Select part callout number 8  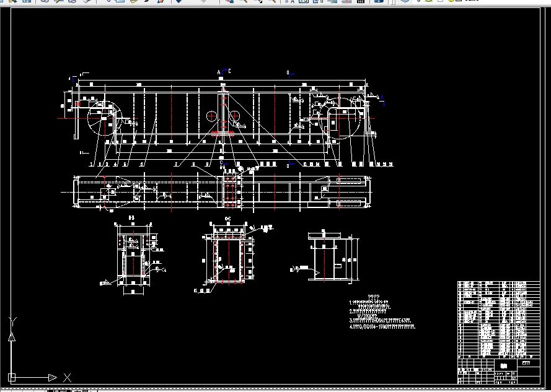tap(193, 164)
